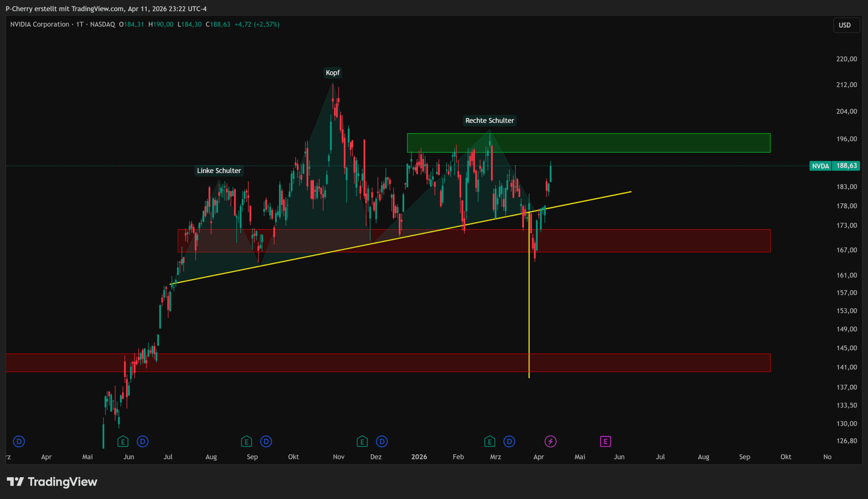Open the USD currency selector

click(x=846, y=25)
